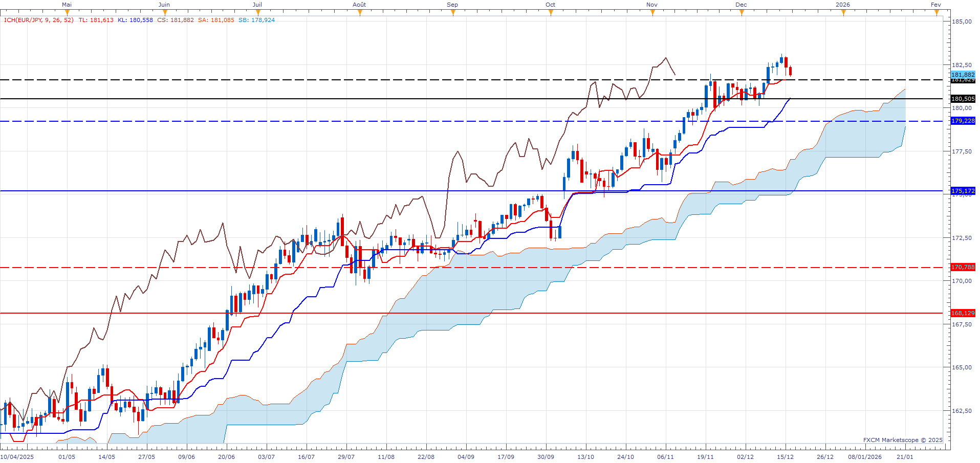Select the red 168,129 price level tag
This screenshot has height=463, width=980.
click(x=963, y=313)
